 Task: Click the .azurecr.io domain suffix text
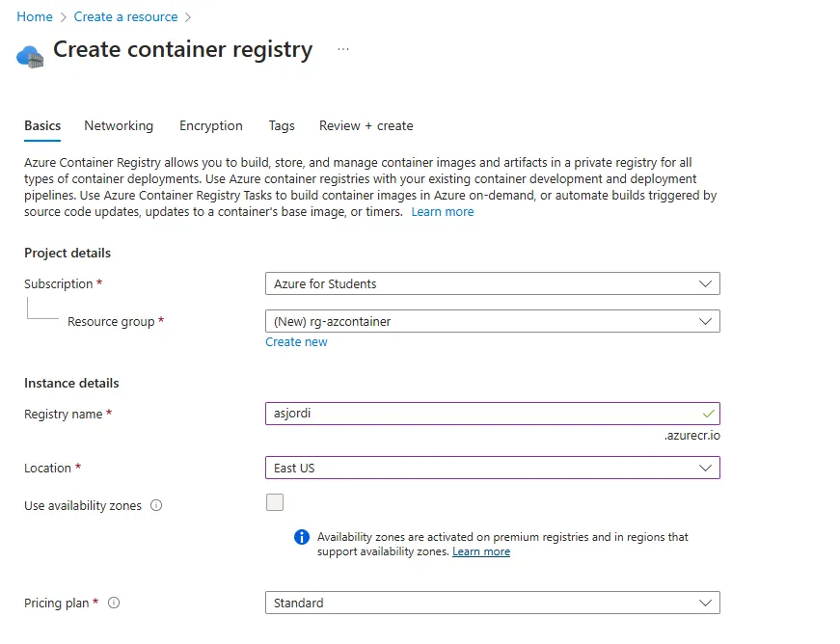click(692, 436)
